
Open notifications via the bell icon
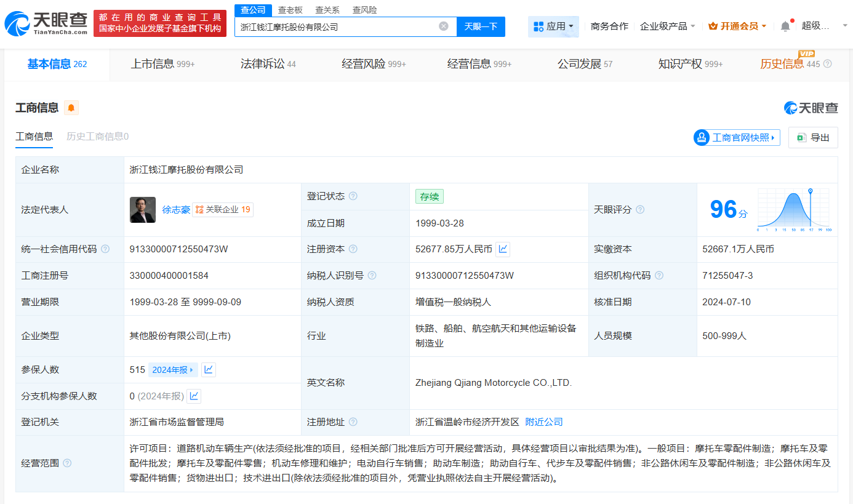click(785, 26)
